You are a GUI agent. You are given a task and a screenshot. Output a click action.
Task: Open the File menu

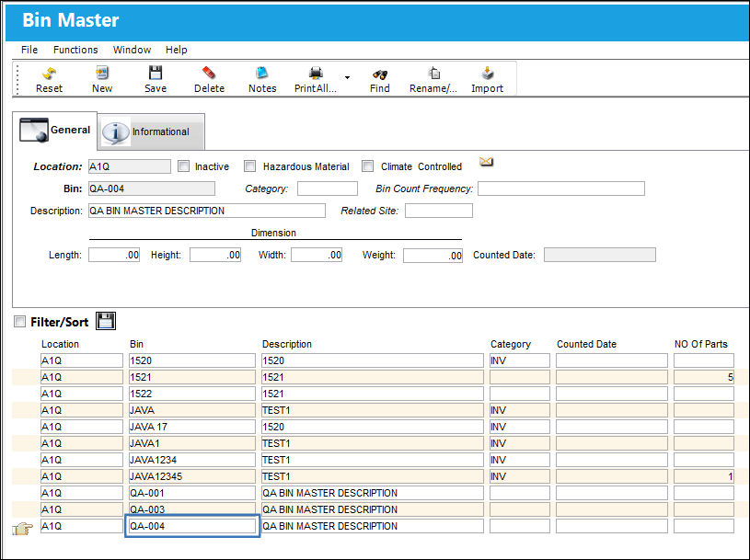click(x=29, y=50)
